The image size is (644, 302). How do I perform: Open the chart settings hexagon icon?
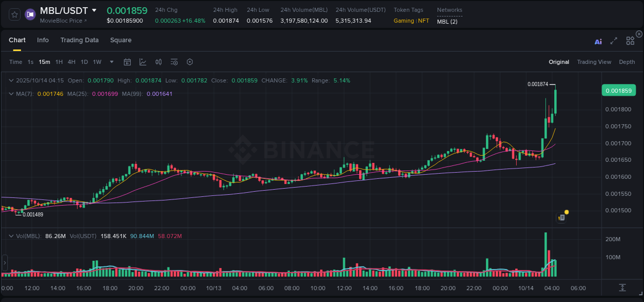point(190,62)
